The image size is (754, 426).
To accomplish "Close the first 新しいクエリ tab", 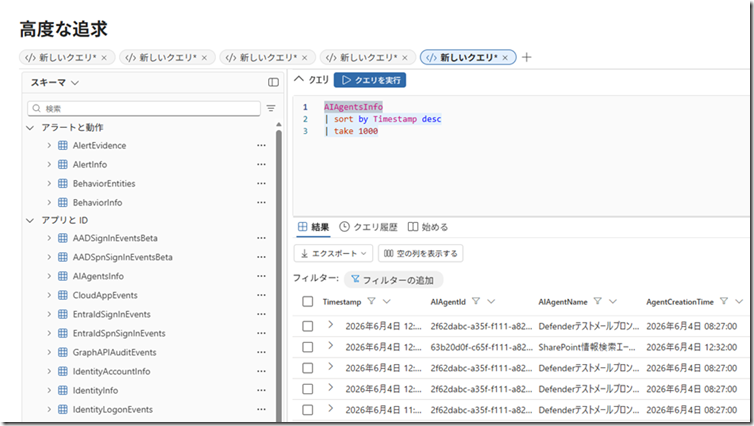I will (104, 58).
